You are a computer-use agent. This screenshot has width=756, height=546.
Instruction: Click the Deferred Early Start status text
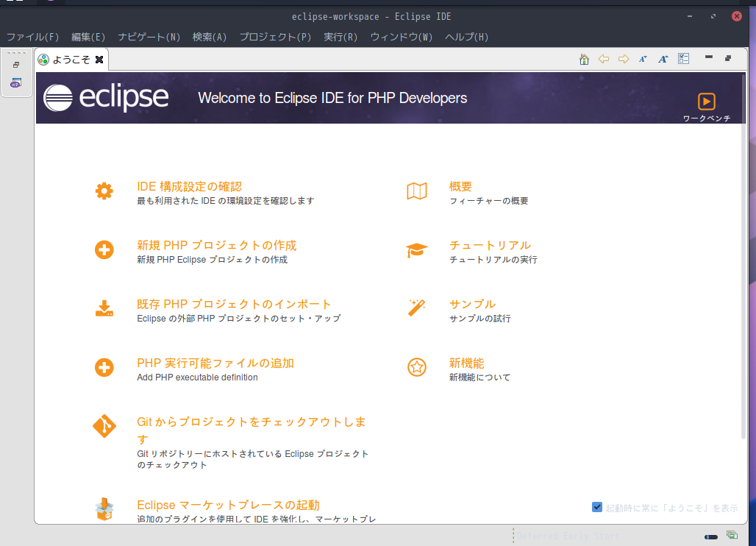tap(568, 536)
